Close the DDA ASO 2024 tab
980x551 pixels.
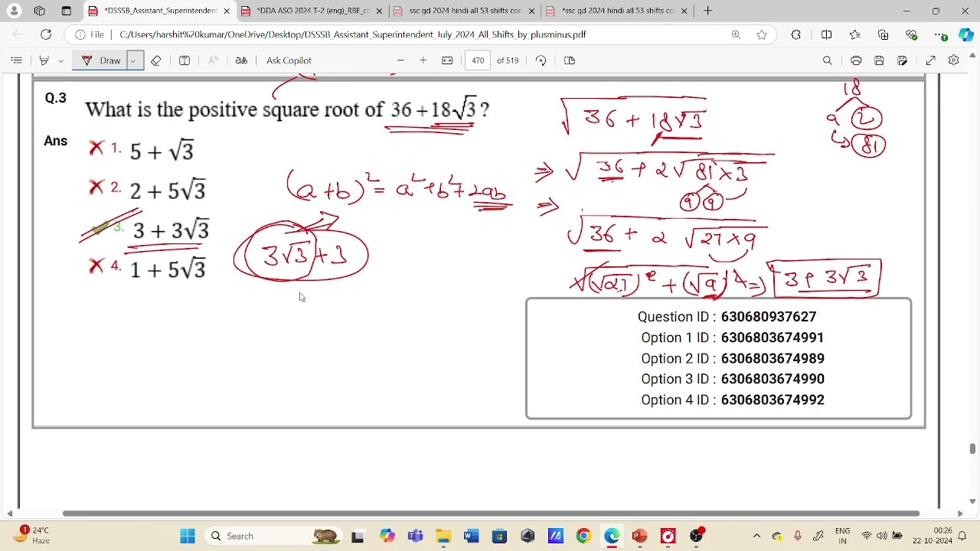379,11
